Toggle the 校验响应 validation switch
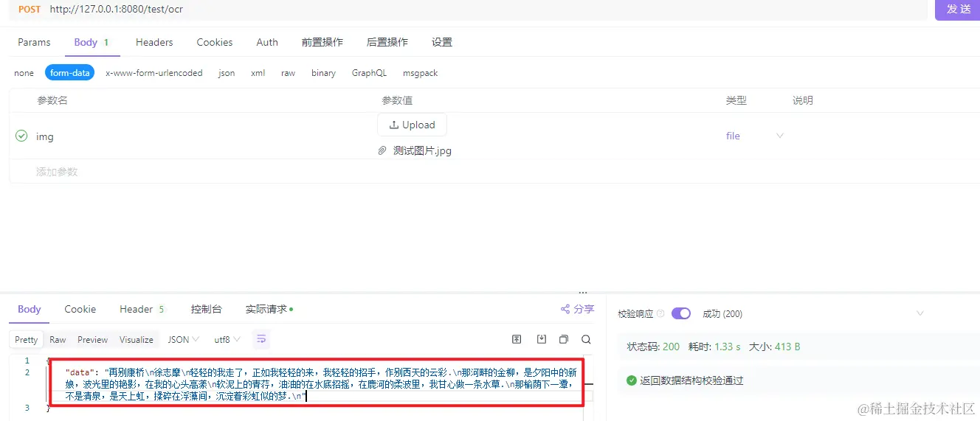This screenshot has width=980, height=421. [681, 313]
